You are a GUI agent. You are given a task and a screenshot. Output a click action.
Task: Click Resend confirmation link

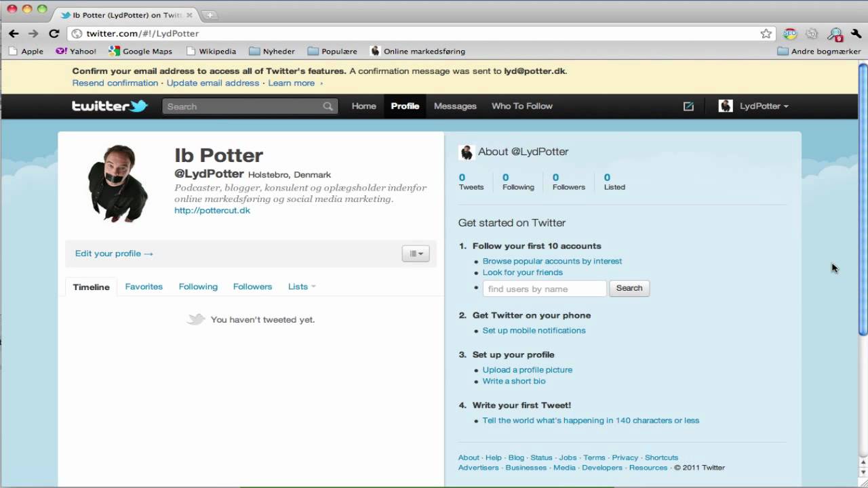pyautogui.click(x=115, y=83)
